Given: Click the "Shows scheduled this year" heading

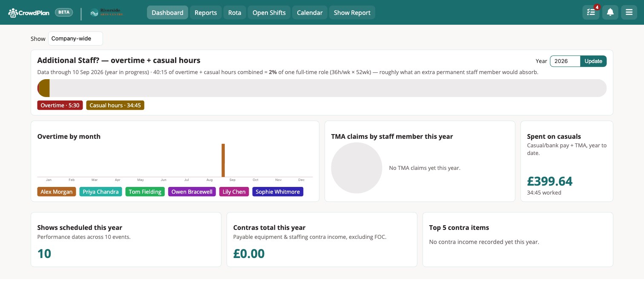Looking at the screenshot, I should click(80, 227).
